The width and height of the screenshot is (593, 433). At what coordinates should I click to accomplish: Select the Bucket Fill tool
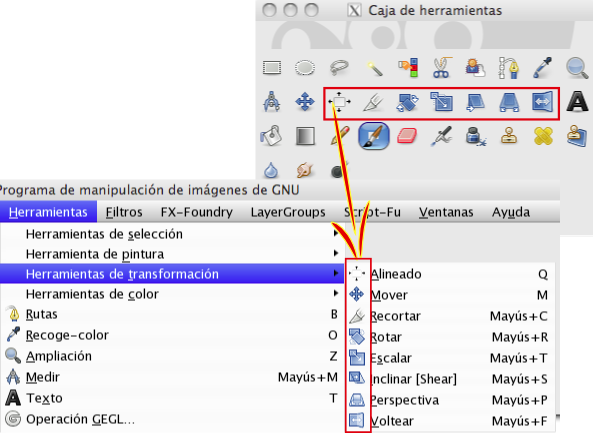271,136
